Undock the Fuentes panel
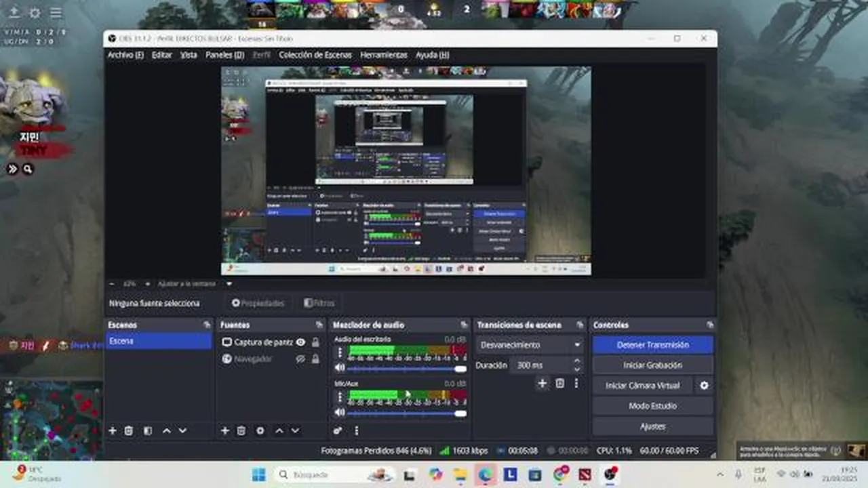 (x=319, y=325)
